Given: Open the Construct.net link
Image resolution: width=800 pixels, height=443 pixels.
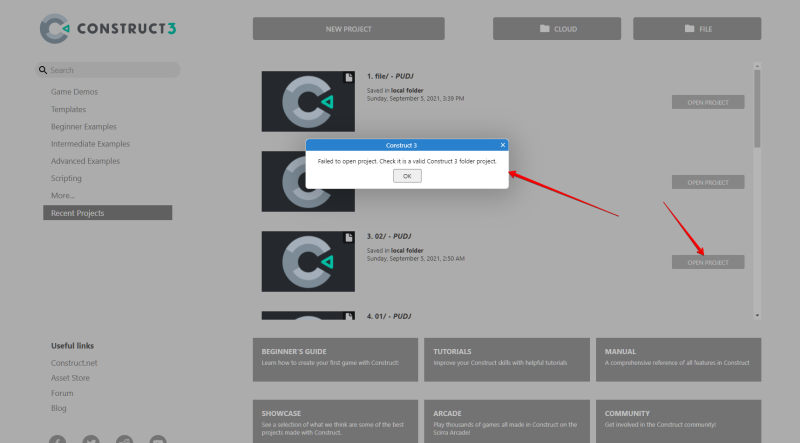Looking at the screenshot, I should coord(74,363).
